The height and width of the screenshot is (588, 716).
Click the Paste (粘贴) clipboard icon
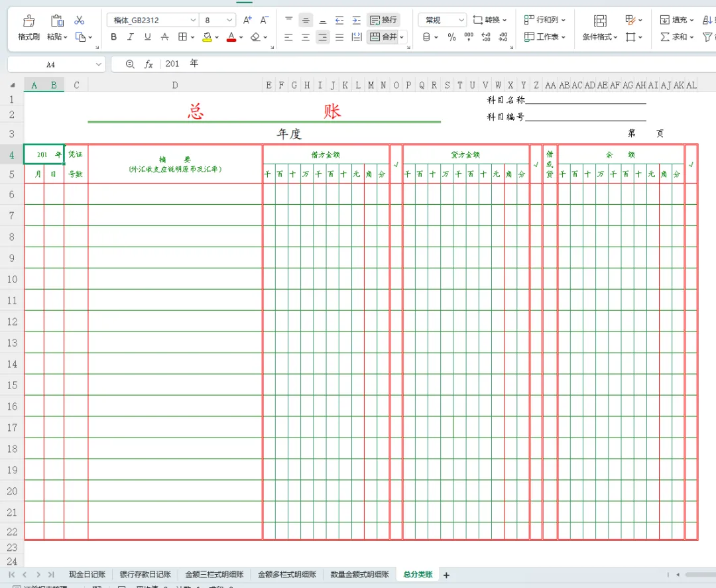pyautogui.click(x=56, y=21)
